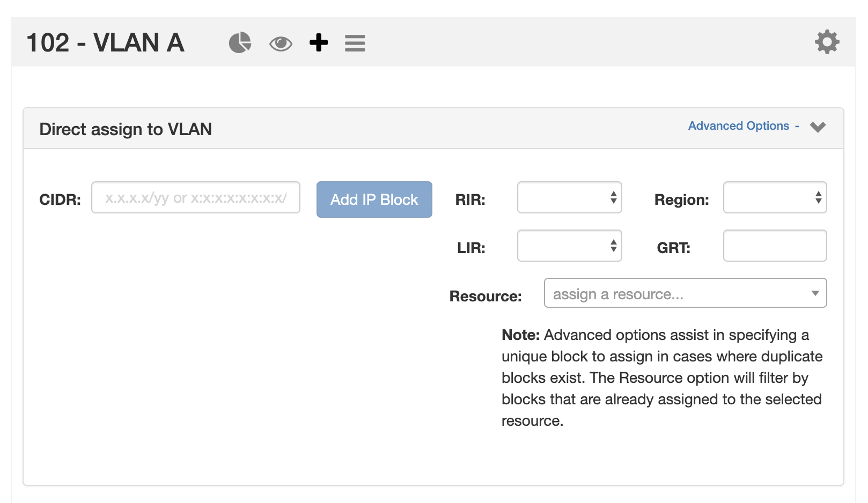The width and height of the screenshot is (868, 503).
Task: Click the '102 - VLAN A' title
Action: [x=105, y=43]
